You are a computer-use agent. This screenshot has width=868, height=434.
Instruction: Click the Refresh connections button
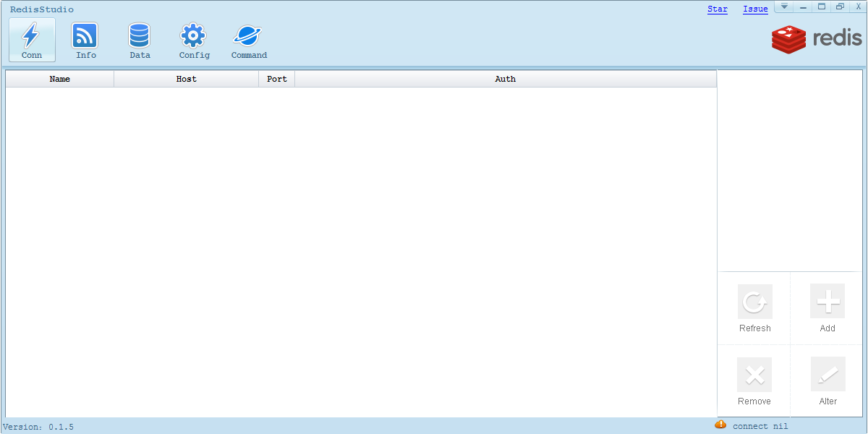click(754, 309)
